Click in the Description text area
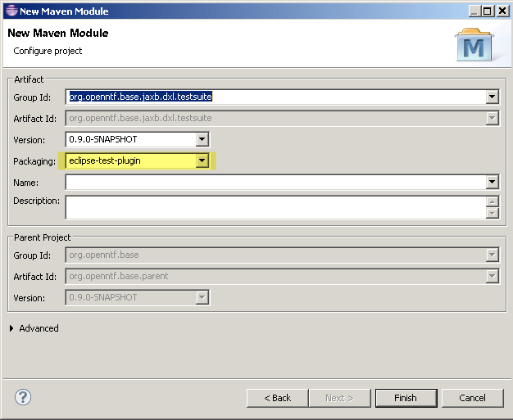This screenshot has height=420, width=513. click(275, 207)
